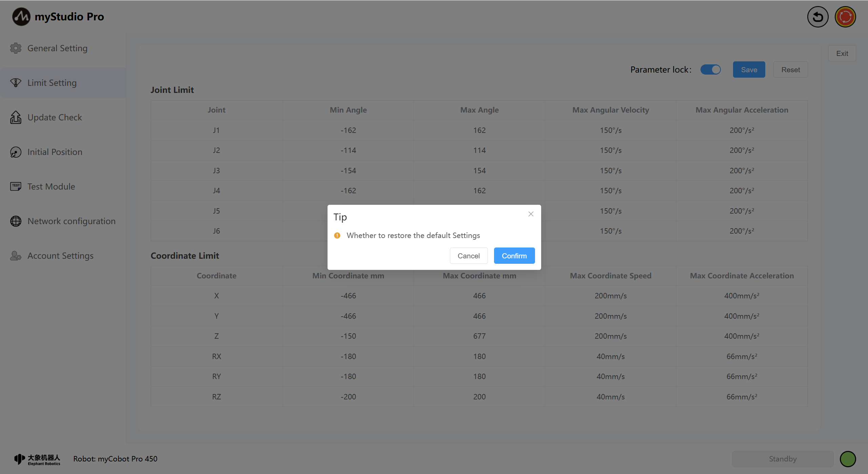Confirm restoring default settings
Image resolution: width=868 pixels, height=474 pixels.
coord(514,256)
